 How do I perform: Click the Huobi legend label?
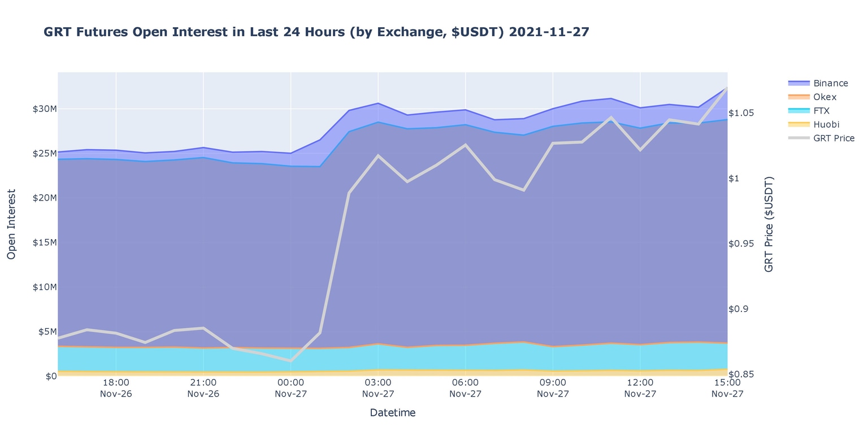click(x=826, y=124)
